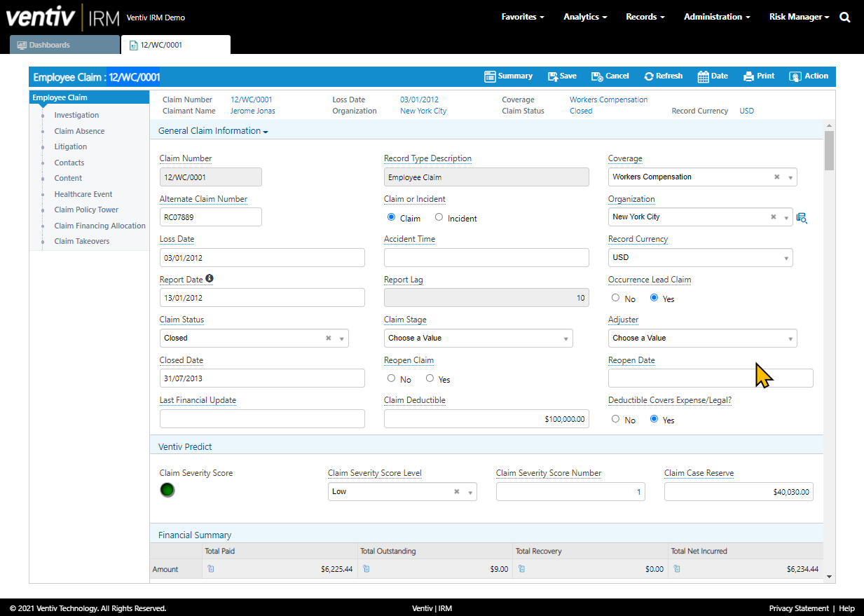Click the Alternate Claim Number field
Image resolution: width=864 pixels, height=616 pixels.
(211, 217)
